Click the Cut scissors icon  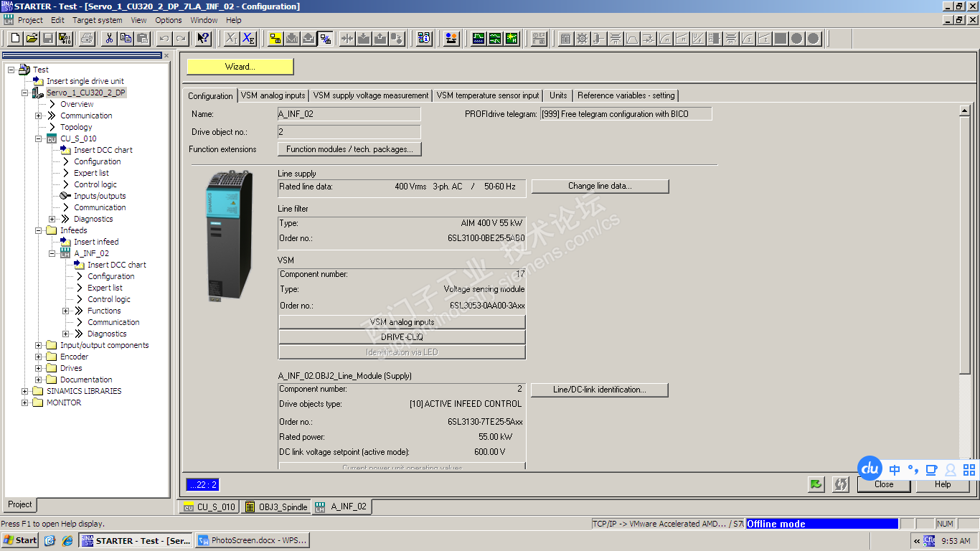point(109,38)
